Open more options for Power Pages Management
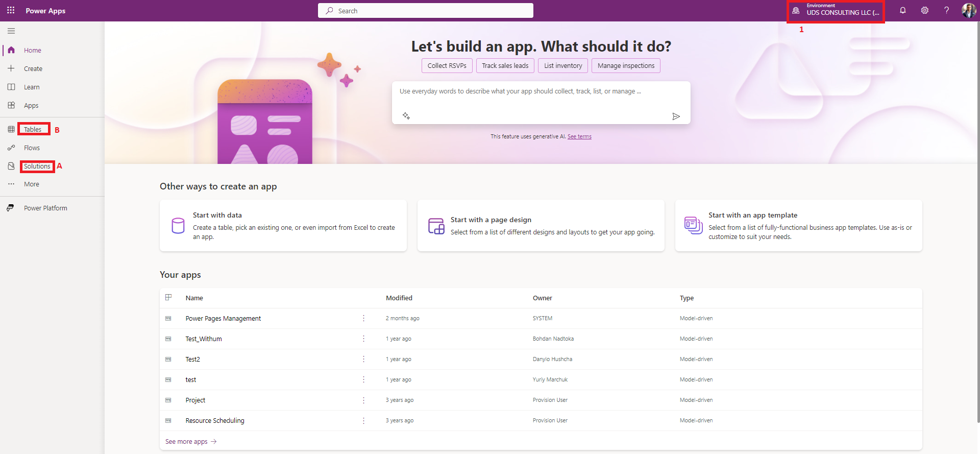The height and width of the screenshot is (454, 980). point(364,318)
